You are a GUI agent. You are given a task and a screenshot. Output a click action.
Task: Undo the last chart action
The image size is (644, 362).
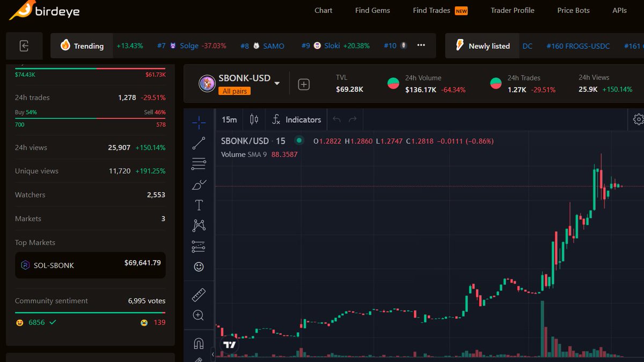tap(336, 120)
